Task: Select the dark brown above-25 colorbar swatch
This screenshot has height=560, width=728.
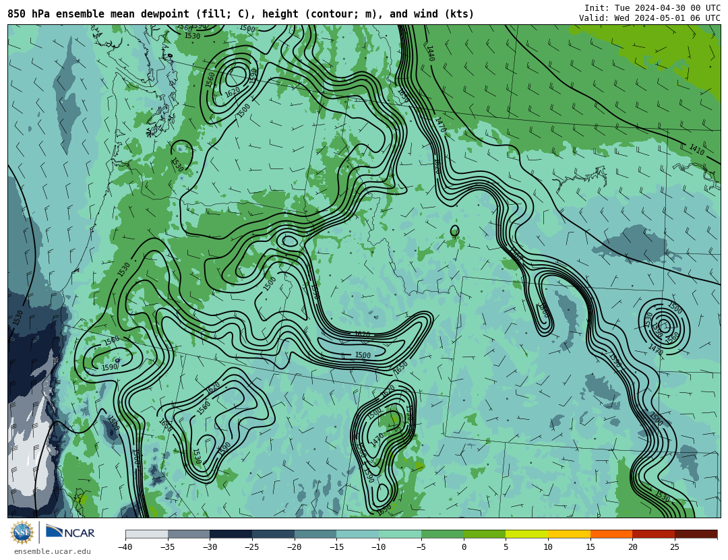Action: click(696, 534)
